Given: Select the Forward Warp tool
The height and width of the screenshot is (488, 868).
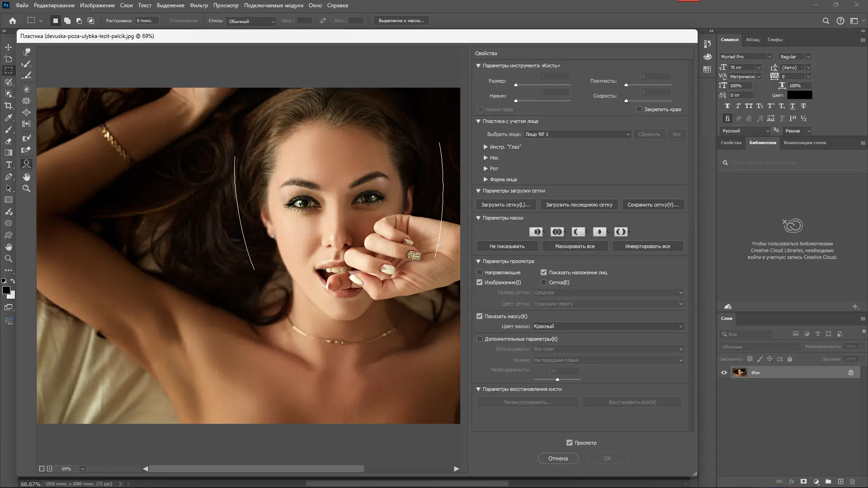Looking at the screenshot, I should (27, 52).
